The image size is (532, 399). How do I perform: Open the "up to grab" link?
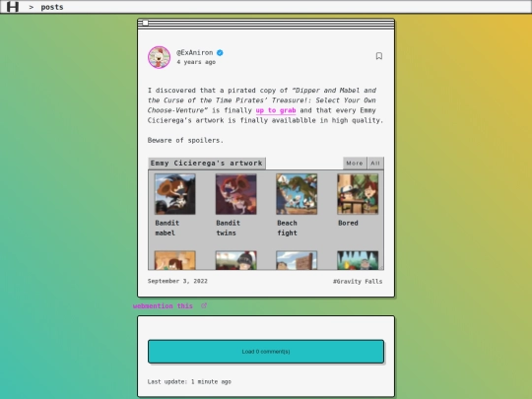(276, 110)
